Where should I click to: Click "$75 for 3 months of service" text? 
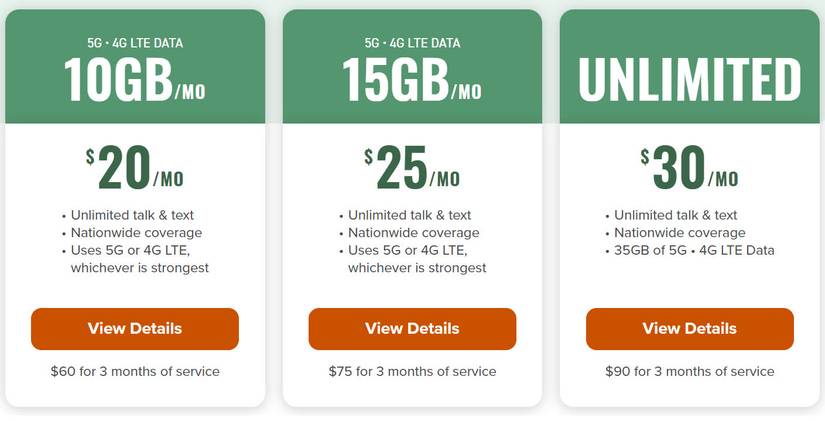tap(412, 372)
